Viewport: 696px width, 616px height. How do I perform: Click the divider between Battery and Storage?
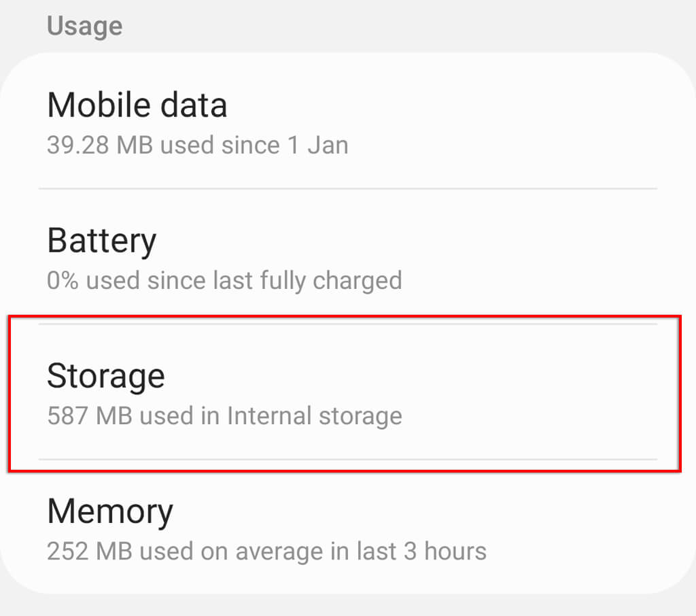pyautogui.click(x=348, y=324)
